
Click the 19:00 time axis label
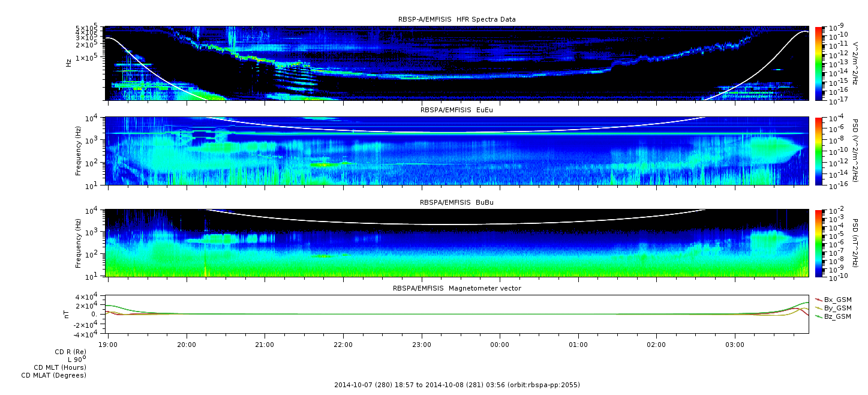pyautogui.click(x=108, y=345)
